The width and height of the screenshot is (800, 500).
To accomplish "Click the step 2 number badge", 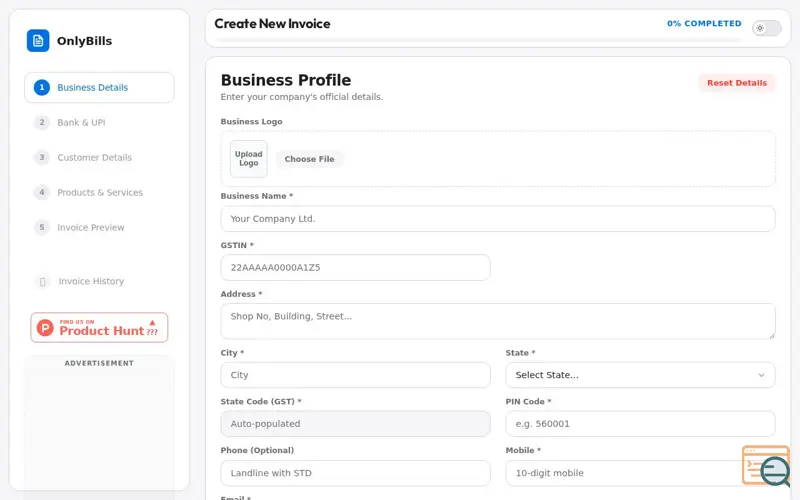I will pos(42,122).
